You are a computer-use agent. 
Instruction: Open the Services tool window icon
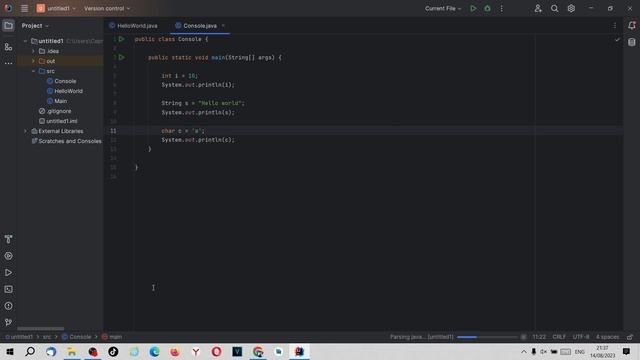tap(8, 256)
